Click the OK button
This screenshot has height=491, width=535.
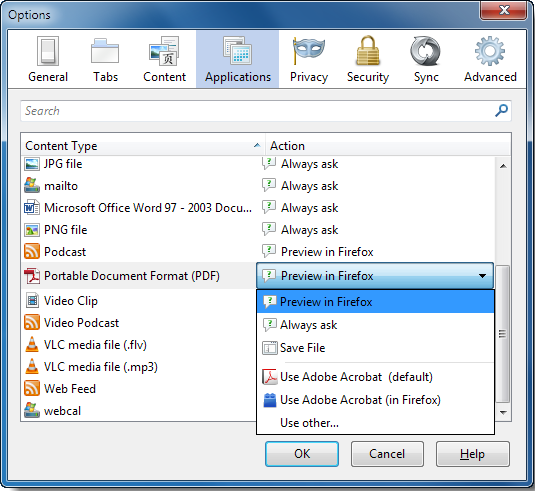coord(302,454)
